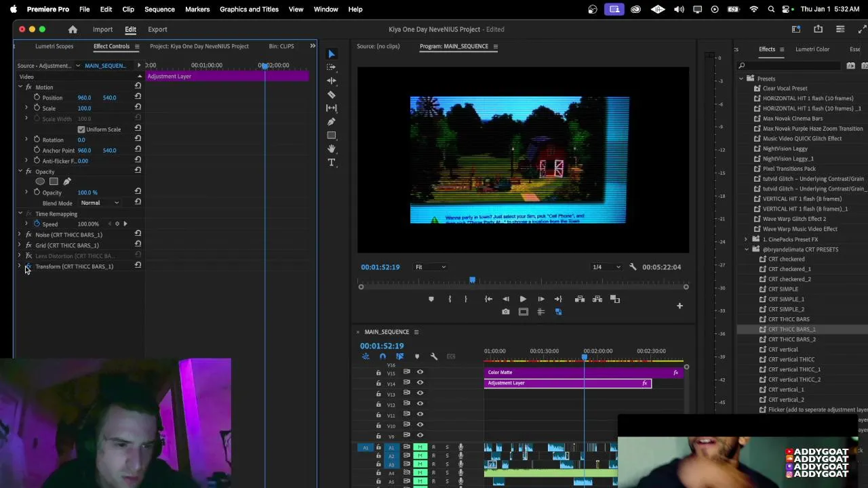The width and height of the screenshot is (868, 488).
Task: Export a frame with the camera icon
Action: click(506, 312)
